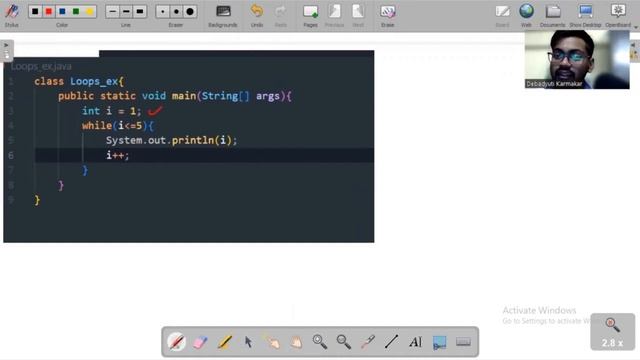Expand the left side panel arrow

coord(7,51)
